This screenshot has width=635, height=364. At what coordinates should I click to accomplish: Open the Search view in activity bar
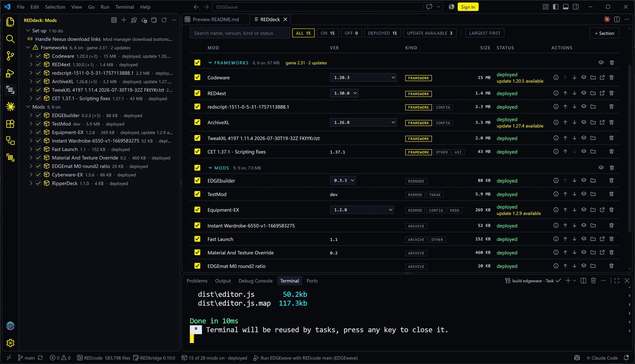click(10, 39)
